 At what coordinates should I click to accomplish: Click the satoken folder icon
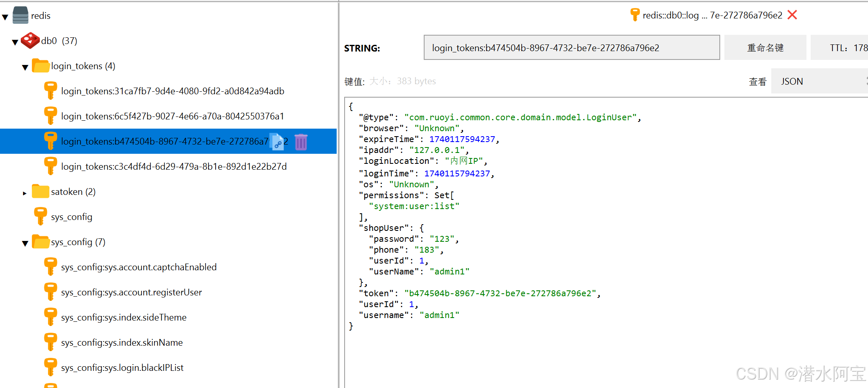[x=40, y=191]
